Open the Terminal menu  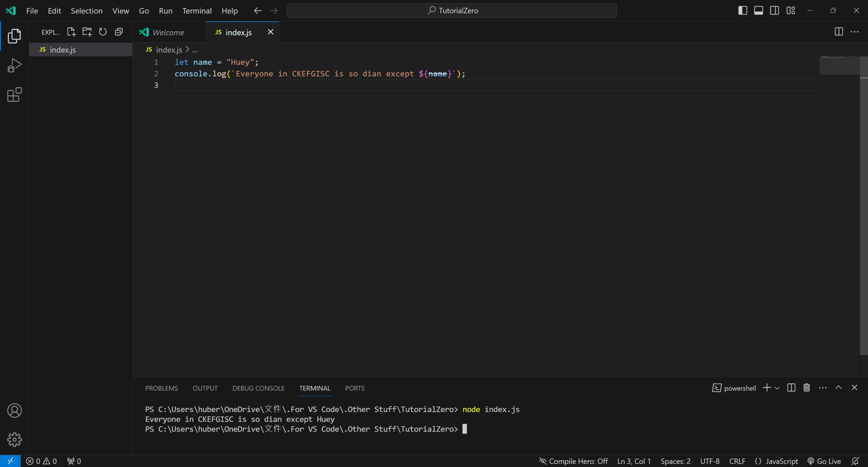click(x=197, y=10)
